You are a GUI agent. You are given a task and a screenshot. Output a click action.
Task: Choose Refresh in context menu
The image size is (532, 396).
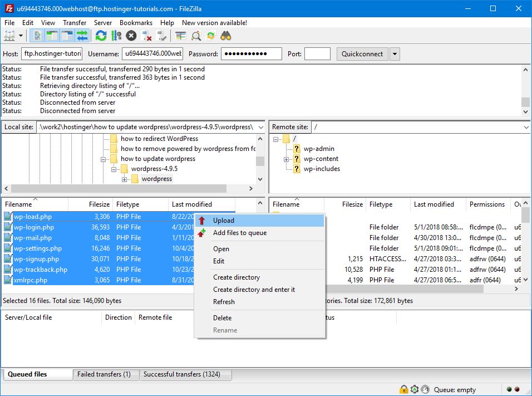coord(260,301)
